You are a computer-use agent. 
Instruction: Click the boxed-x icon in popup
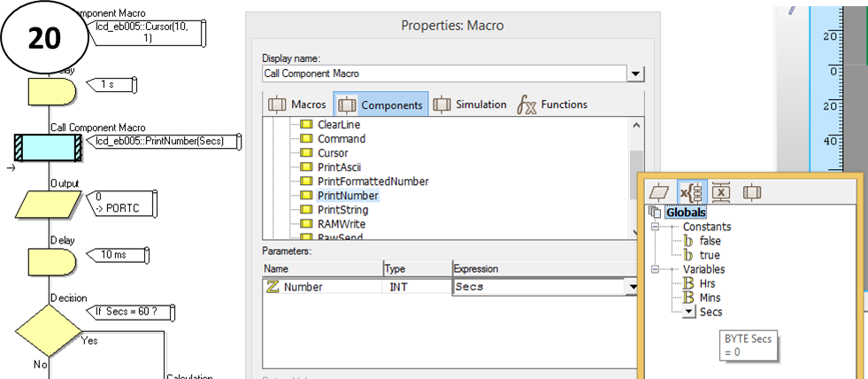coord(720,191)
